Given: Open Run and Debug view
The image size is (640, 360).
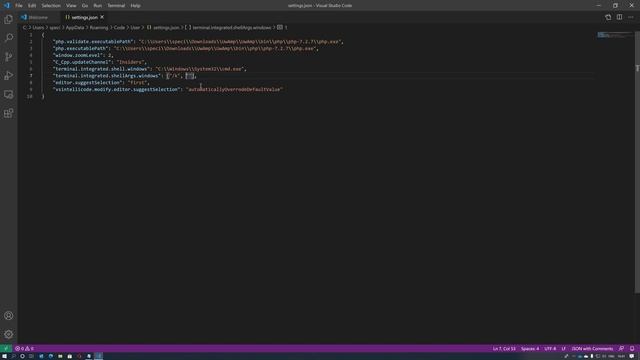Looking at the screenshot, I should (x=9, y=76).
